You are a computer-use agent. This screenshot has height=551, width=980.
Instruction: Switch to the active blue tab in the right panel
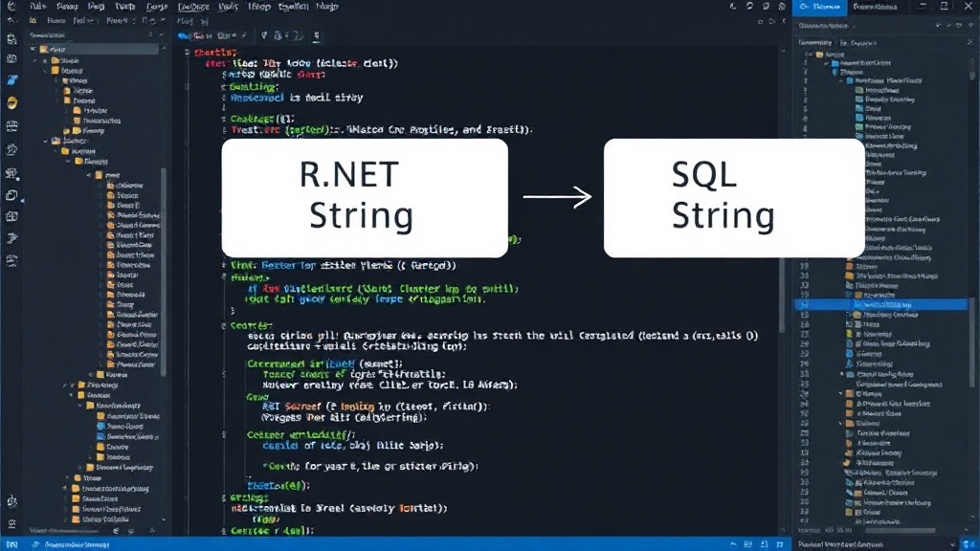point(819,7)
